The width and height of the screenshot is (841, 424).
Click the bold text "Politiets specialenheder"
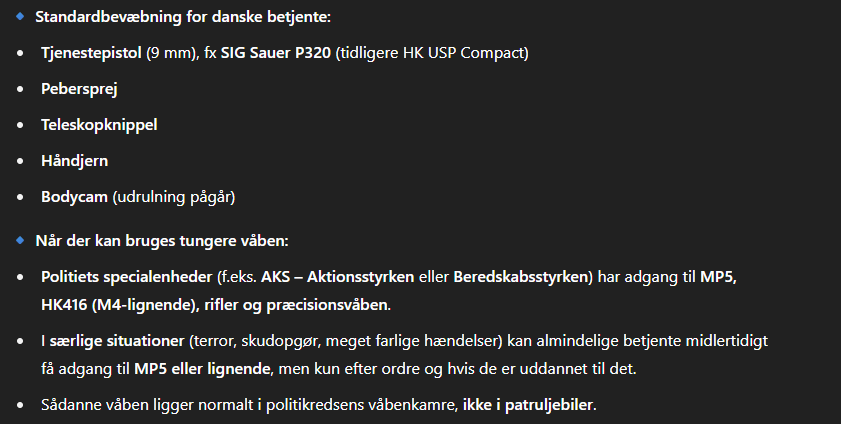(126, 276)
